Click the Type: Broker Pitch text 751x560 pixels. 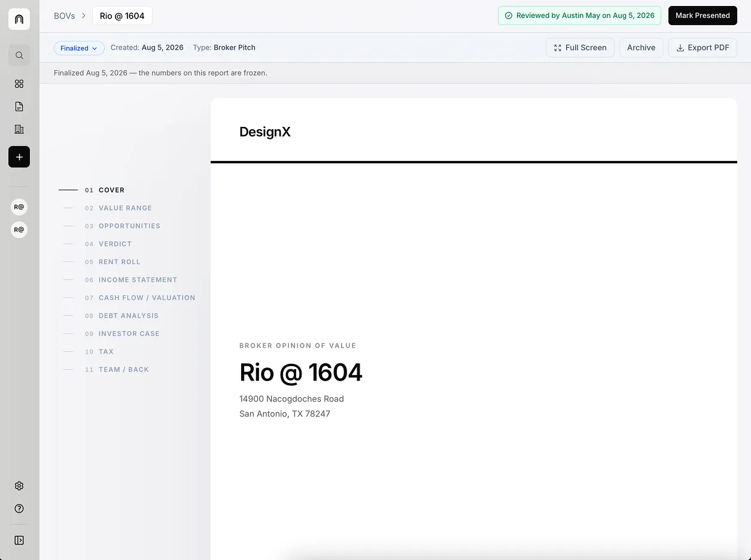(224, 48)
